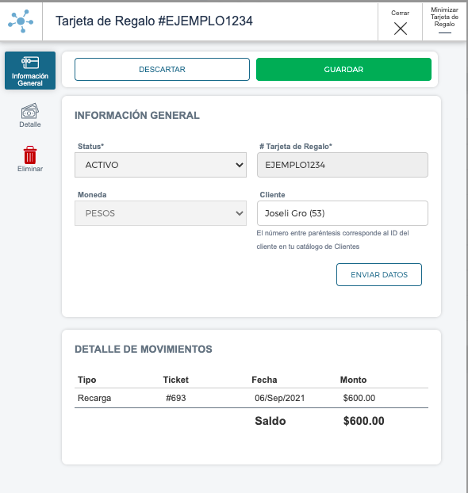Click the DESCARTAR button
The width and height of the screenshot is (468, 493).
[x=162, y=69]
